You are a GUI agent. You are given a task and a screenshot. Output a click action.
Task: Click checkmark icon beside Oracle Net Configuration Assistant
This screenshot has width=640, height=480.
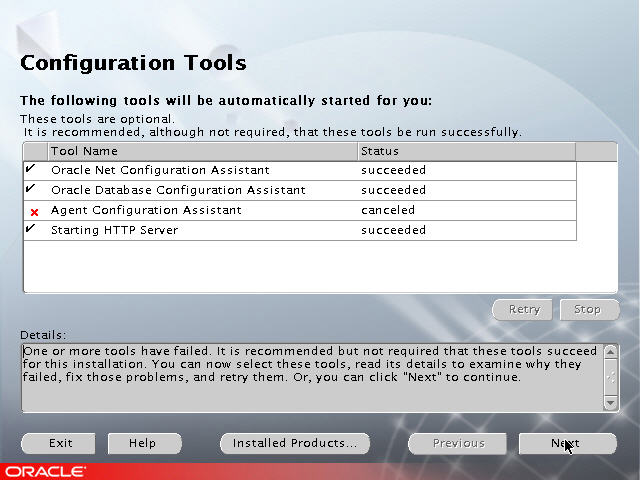30,168
